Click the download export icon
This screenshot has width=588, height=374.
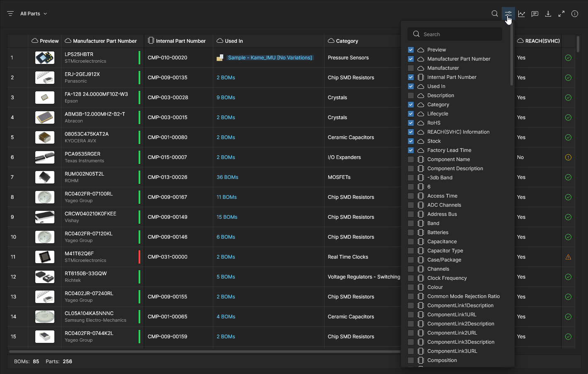tap(548, 14)
